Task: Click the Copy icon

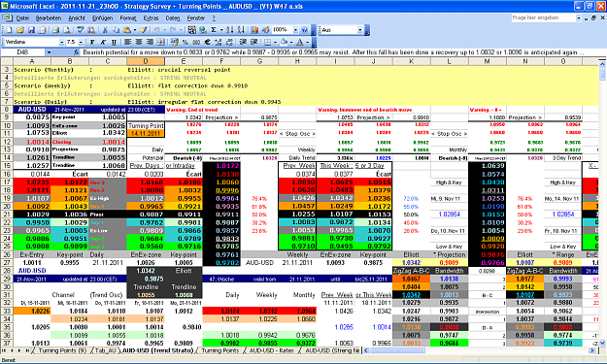Action: pos(116,30)
